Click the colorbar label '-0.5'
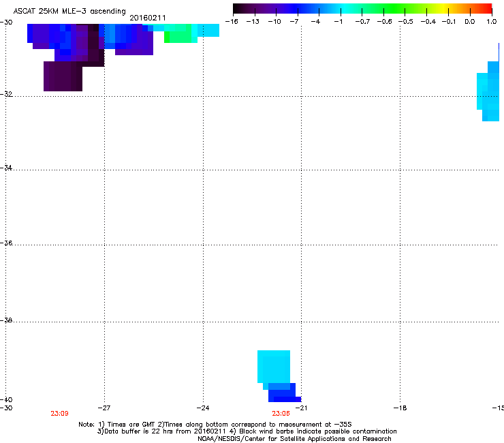Screen dimensions: 504x443 [406, 22]
